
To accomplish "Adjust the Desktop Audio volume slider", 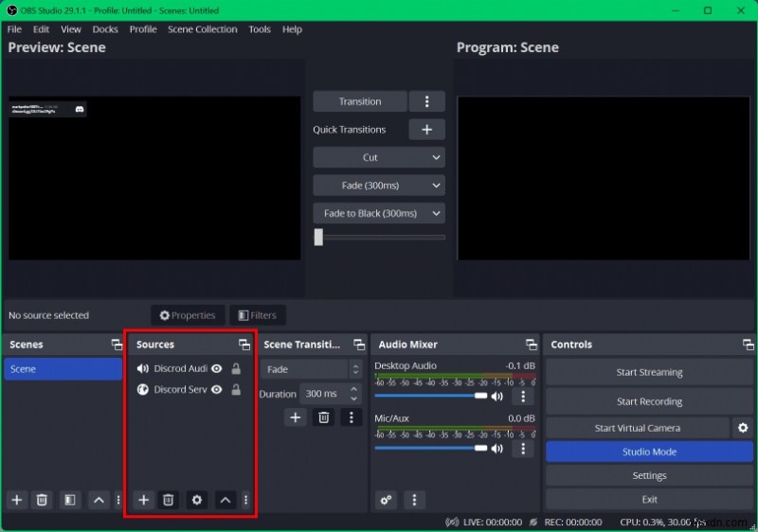I will pos(431,396).
